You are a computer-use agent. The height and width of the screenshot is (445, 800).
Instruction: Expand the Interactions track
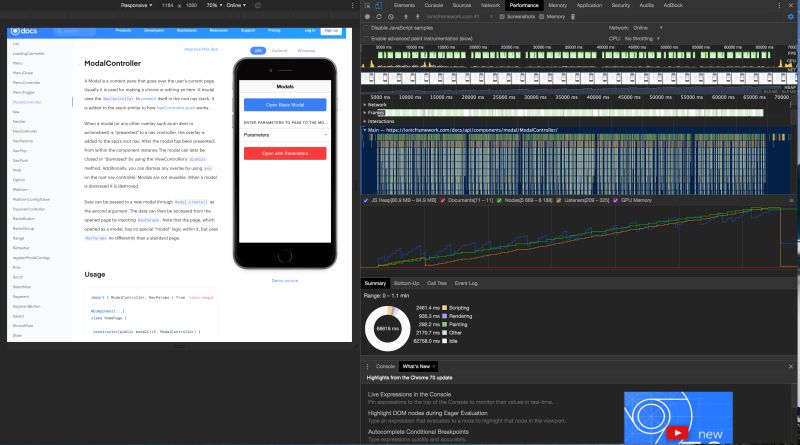coord(364,121)
